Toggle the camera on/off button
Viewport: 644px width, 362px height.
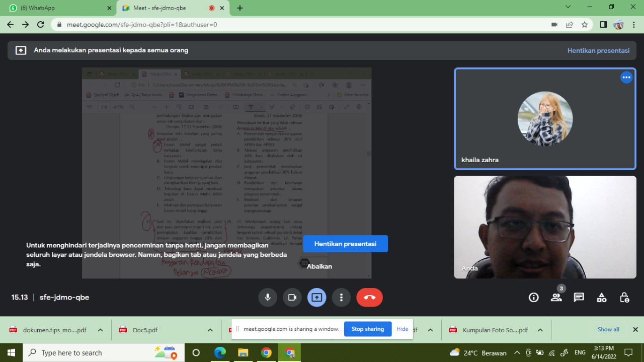tap(292, 298)
